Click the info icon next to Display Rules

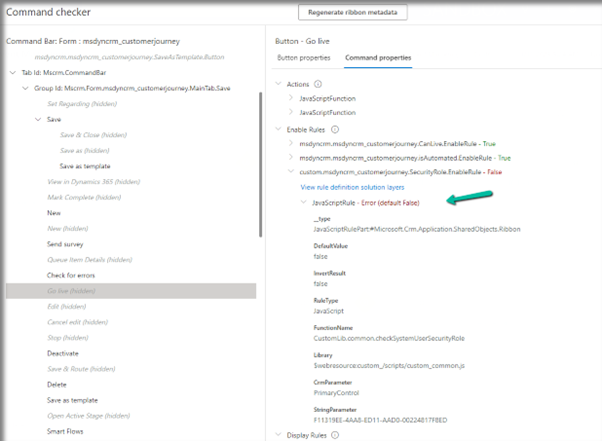[337, 434]
